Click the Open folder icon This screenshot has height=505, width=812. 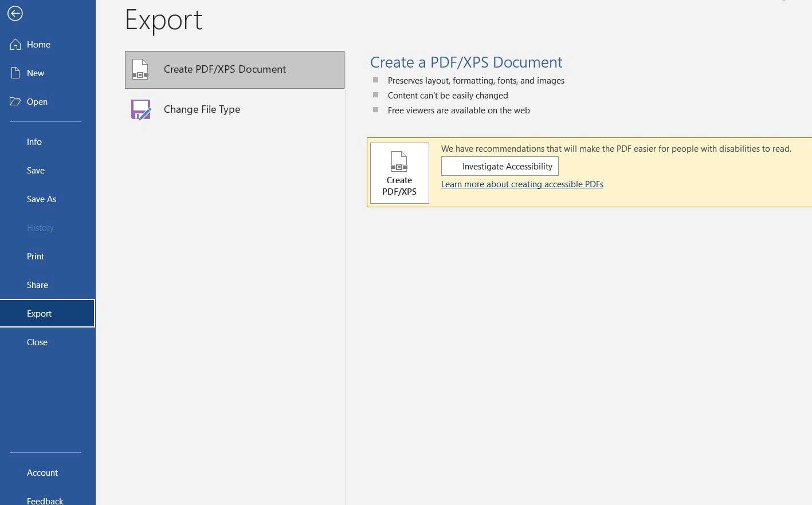[x=15, y=102]
